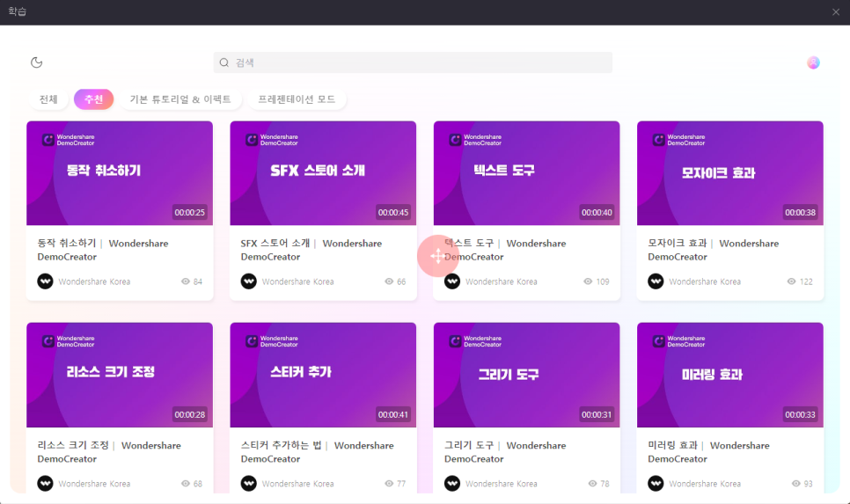The height and width of the screenshot is (504, 850).
Task: Click the eye views icon showing 84
Action: 186,281
